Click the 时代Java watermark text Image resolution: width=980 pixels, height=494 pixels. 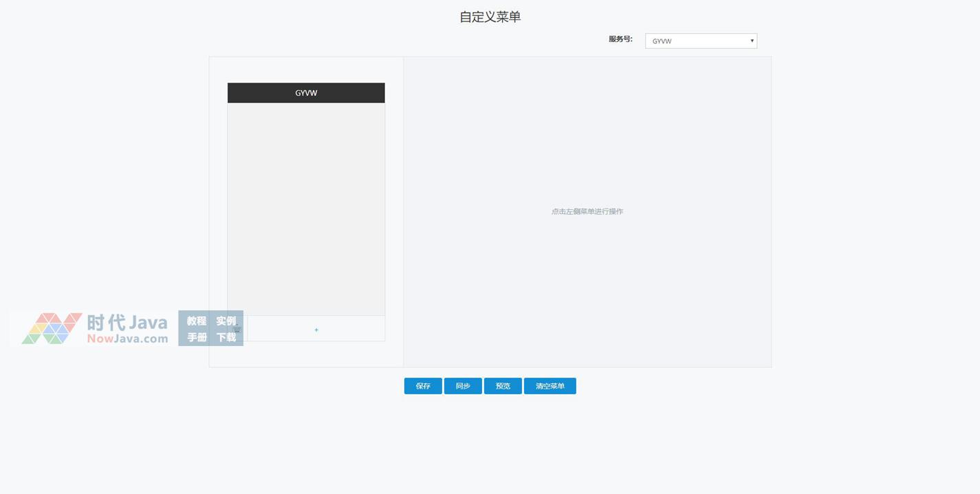127,322
